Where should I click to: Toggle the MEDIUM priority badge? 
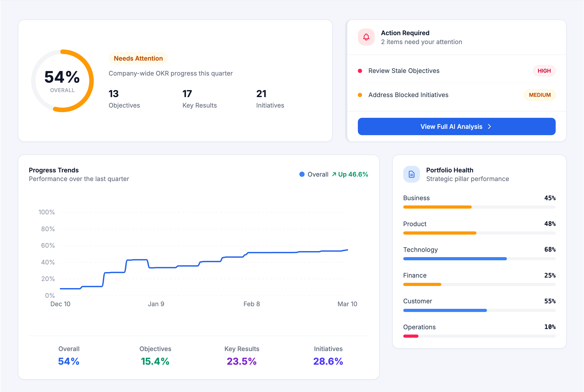point(540,95)
